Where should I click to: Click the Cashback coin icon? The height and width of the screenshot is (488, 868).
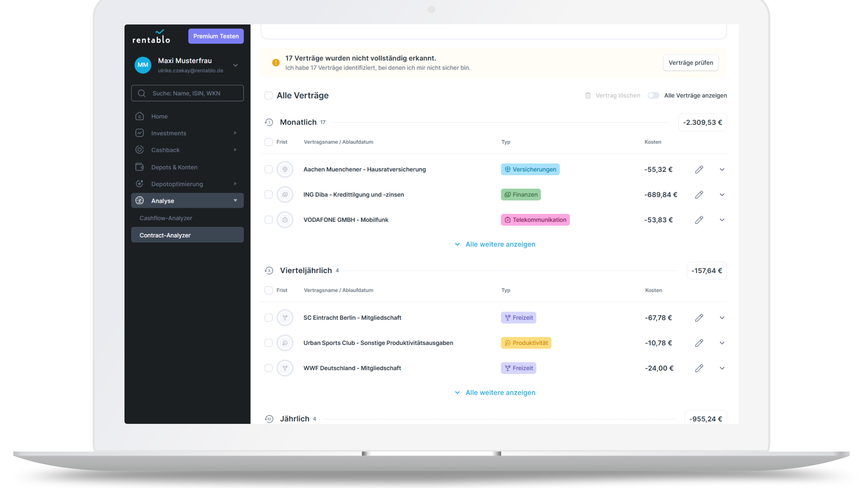click(139, 150)
